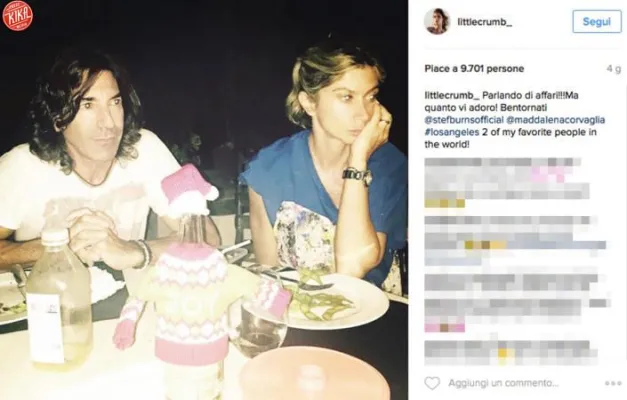Follow the account with Segui button
Viewport: 627px width, 400px height.
tap(597, 22)
